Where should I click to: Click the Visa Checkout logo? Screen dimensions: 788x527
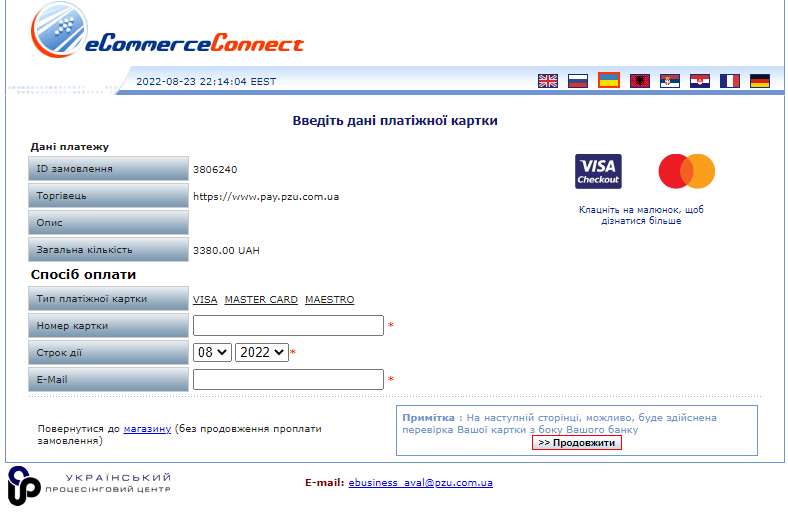click(598, 171)
